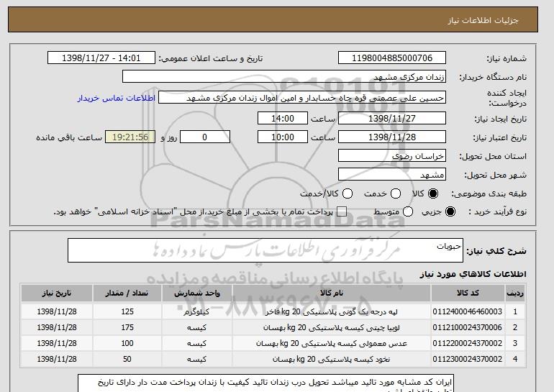Click the notes text starting ایران کد مشابه

tap(265, 384)
